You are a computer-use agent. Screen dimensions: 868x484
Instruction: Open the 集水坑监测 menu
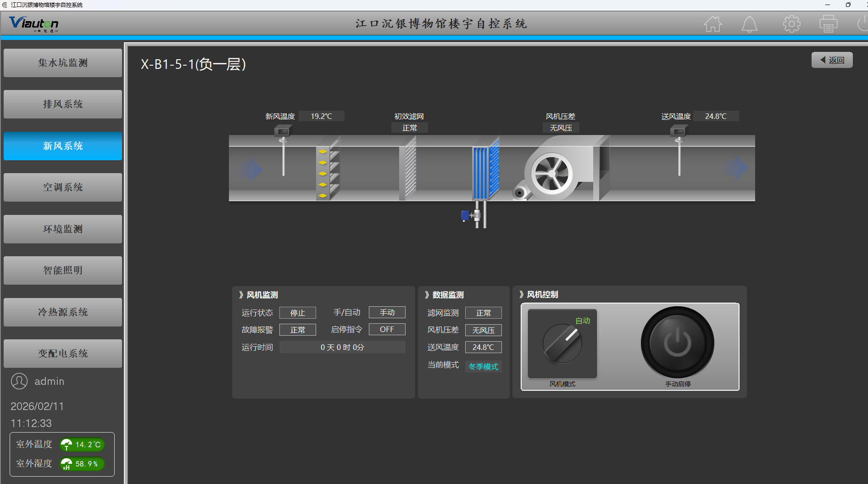click(63, 63)
